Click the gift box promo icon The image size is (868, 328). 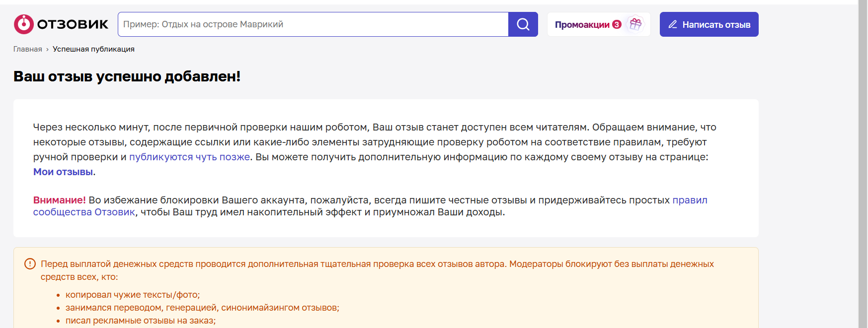[635, 24]
